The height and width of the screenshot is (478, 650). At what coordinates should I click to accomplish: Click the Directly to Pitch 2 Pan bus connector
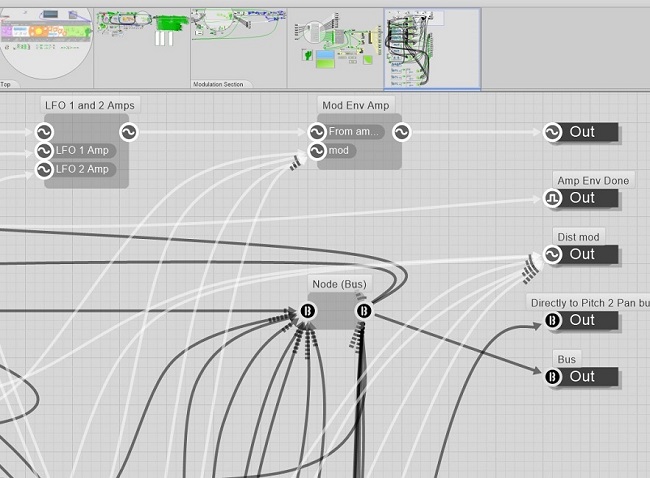[x=552, y=320]
